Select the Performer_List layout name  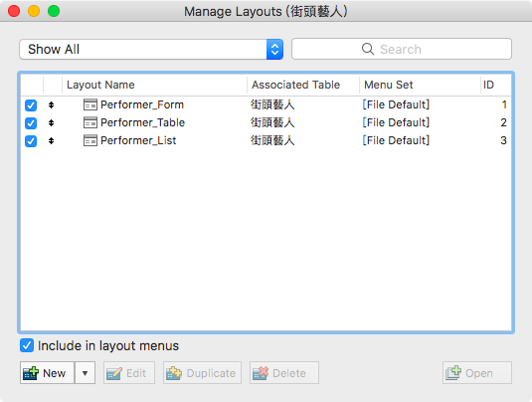click(x=138, y=140)
